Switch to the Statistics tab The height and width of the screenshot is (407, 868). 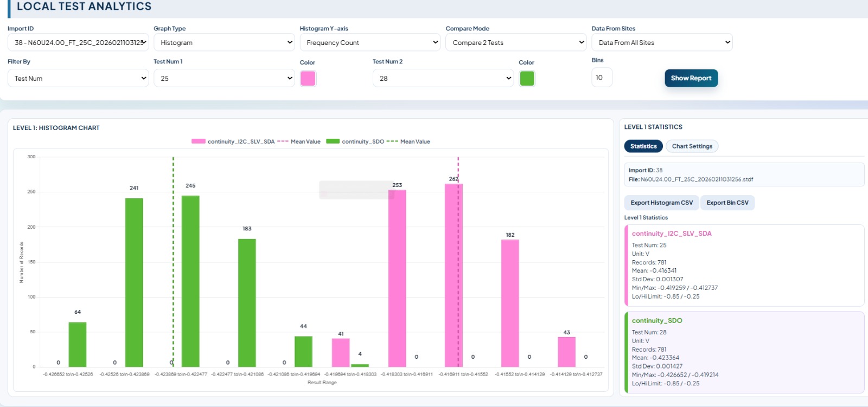click(643, 146)
